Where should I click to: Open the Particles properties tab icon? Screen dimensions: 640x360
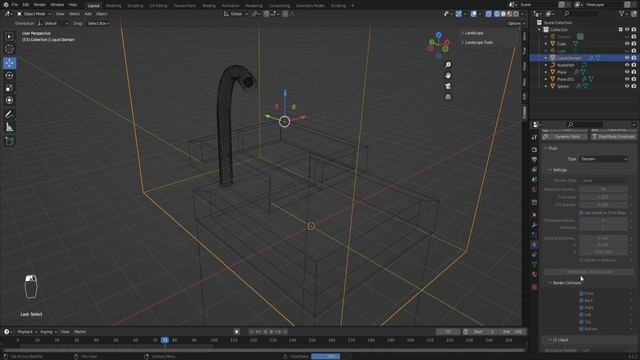point(534,235)
